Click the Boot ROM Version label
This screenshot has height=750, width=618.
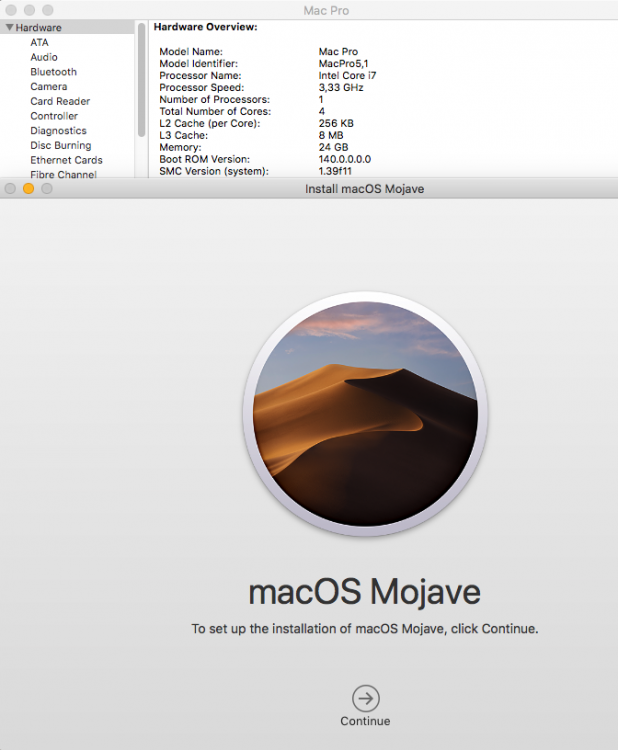204,159
